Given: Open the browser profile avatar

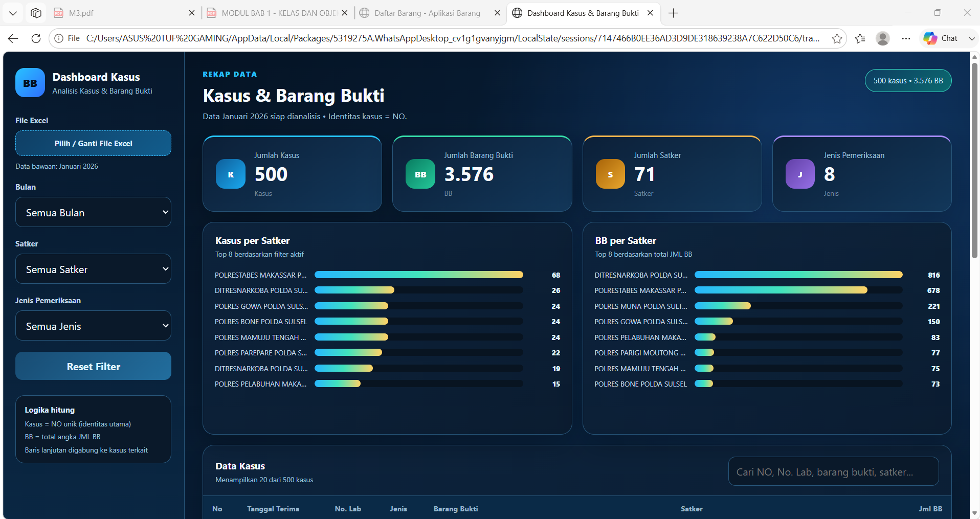Looking at the screenshot, I should click(x=883, y=38).
